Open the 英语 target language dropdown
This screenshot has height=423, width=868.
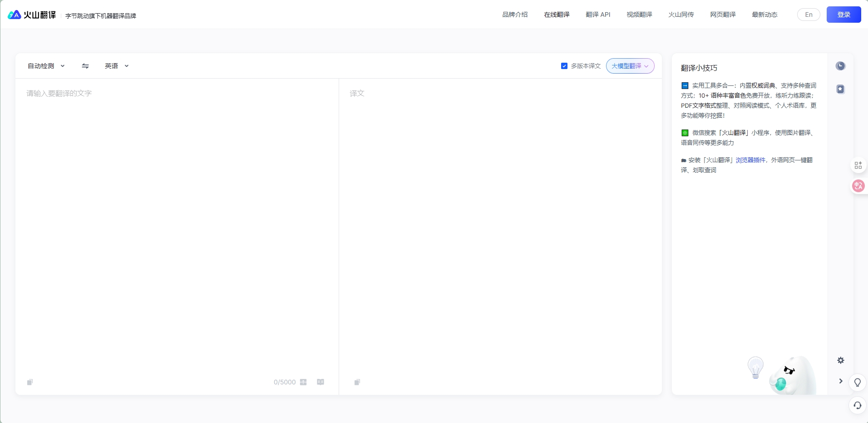click(x=117, y=66)
